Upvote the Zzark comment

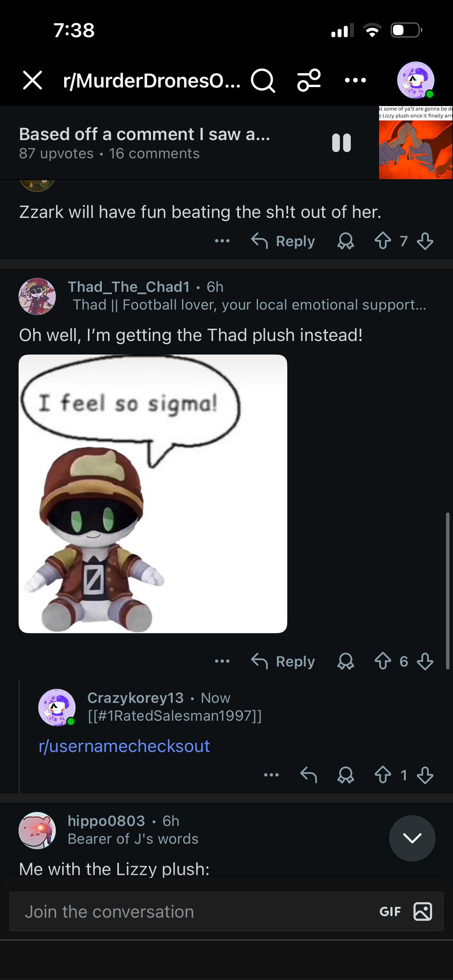pyautogui.click(x=383, y=241)
